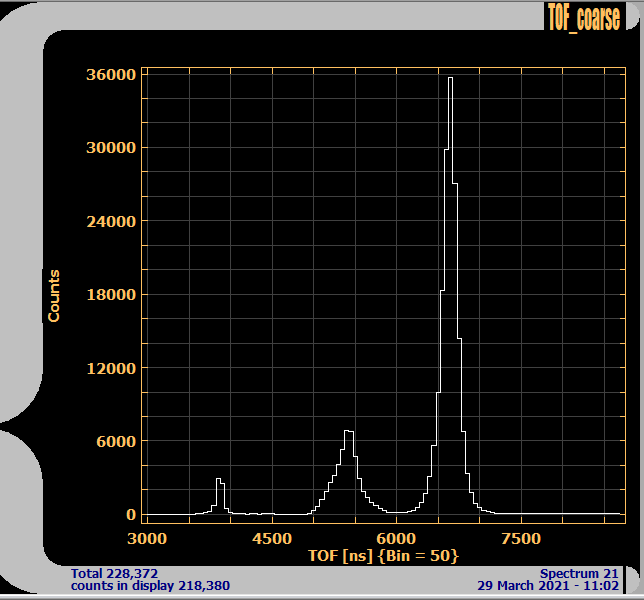The height and width of the screenshot is (600, 644).
Task: Click the 3000 tick on the TOF axis
Action: click(x=148, y=539)
